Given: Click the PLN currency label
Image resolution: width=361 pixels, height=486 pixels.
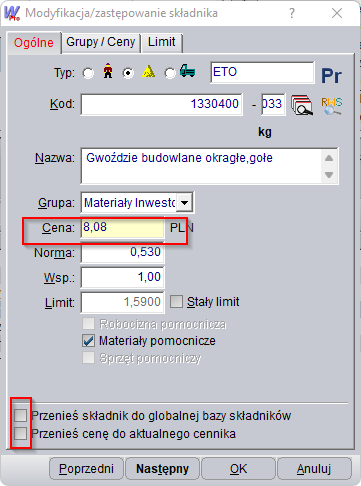Looking at the screenshot, I should 182,228.
